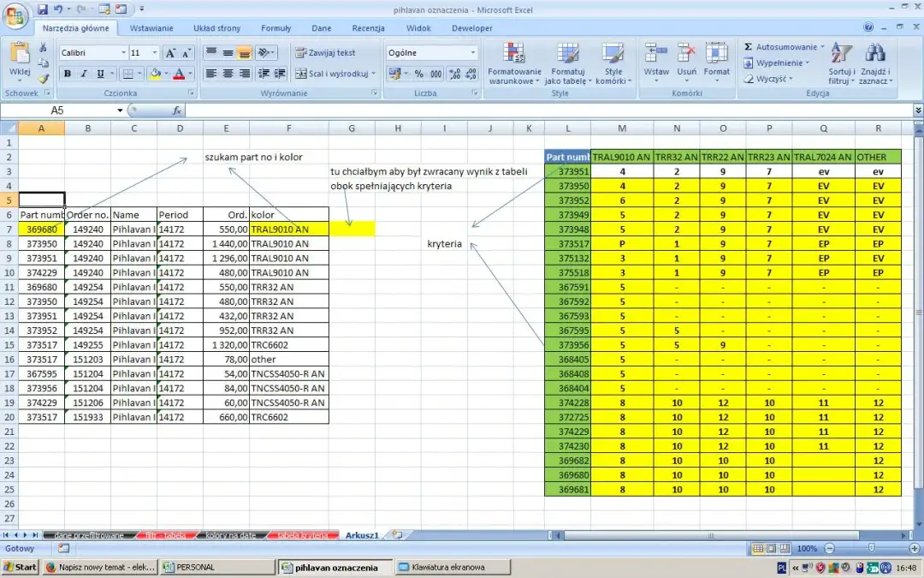Undo the last action
Viewport: 924px width, 578px height.
coord(58,9)
